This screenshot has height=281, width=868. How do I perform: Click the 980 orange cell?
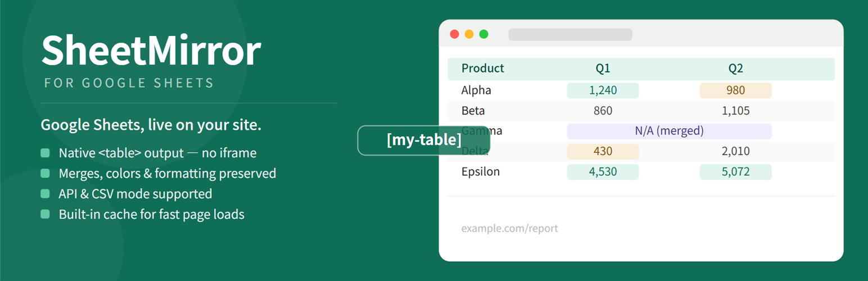pyautogui.click(x=735, y=90)
